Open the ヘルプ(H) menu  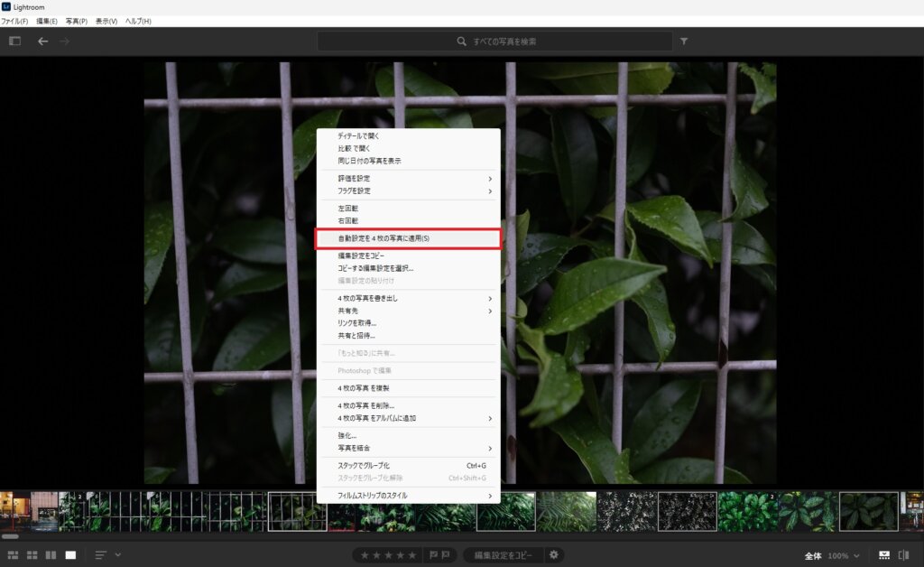coord(138,22)
